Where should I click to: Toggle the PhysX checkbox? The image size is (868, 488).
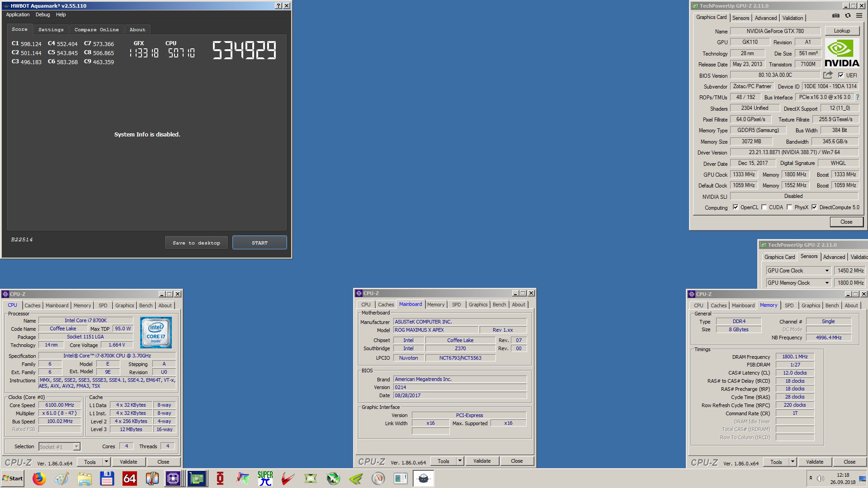tap(789, 207)
